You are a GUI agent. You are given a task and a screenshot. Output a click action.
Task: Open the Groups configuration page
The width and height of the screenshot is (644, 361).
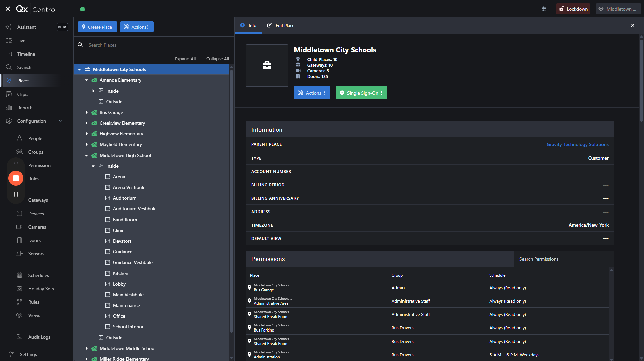(36, 152)
